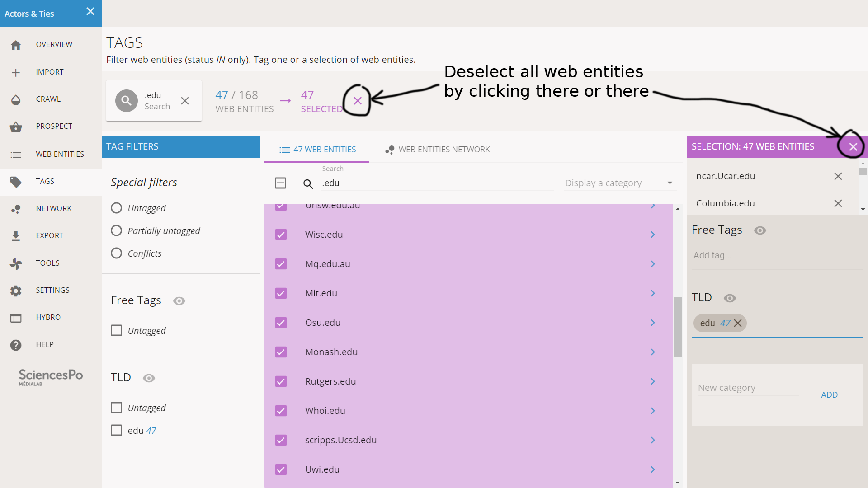The width and height of the screenshot is (868, 488).
Task: Toggle Free Tags eye in selection panel
Action: [760, 230]
